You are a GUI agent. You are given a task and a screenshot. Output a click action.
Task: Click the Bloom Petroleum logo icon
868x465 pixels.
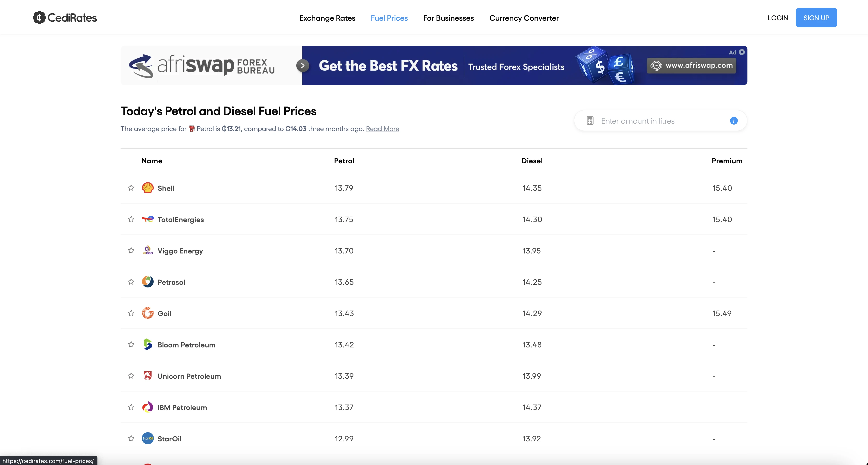coord(148,345)
